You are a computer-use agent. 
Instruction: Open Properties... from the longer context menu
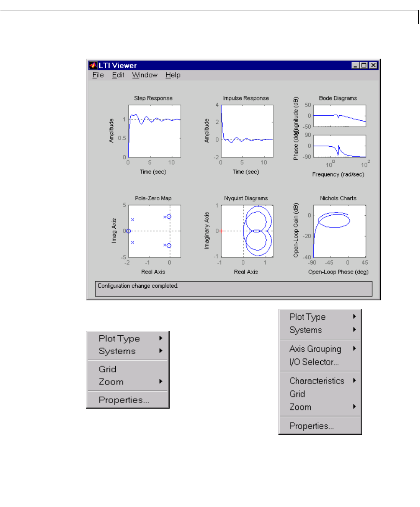pos(320,426)
